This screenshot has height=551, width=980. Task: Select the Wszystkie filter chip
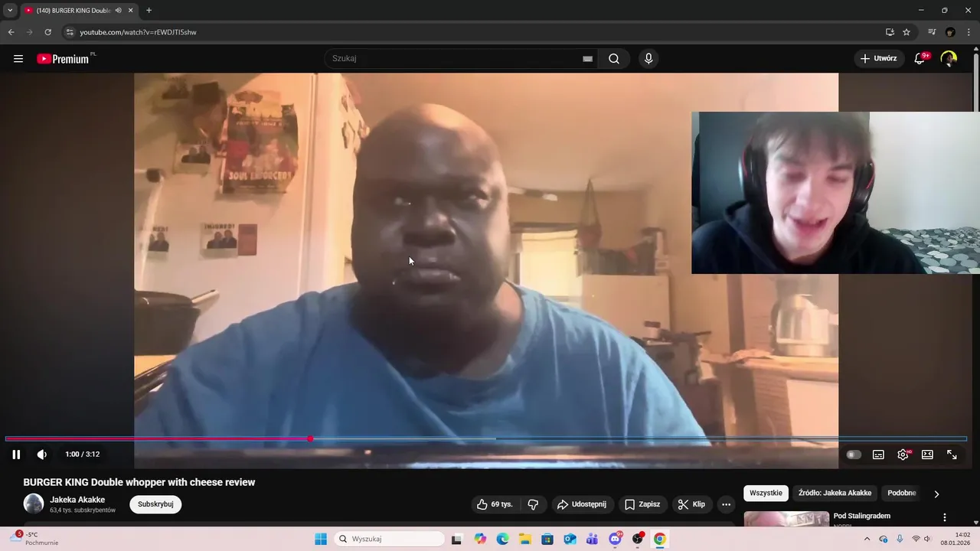click(766, 493)
